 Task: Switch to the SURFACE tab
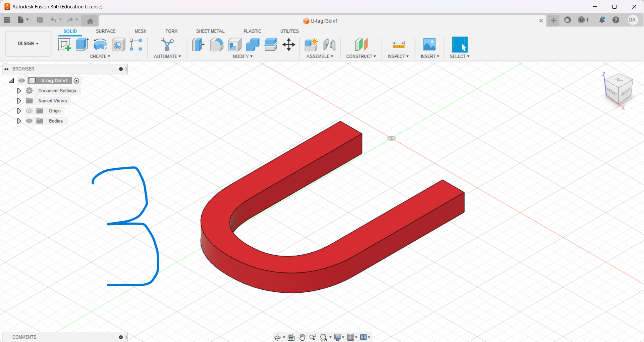click(x=106, y=31)
